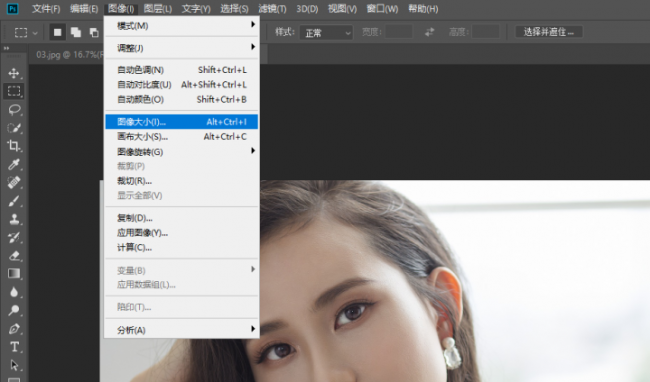This screenshot has height=382, width=650.
Task: Click the 高度 height input field
Action: 485,32
